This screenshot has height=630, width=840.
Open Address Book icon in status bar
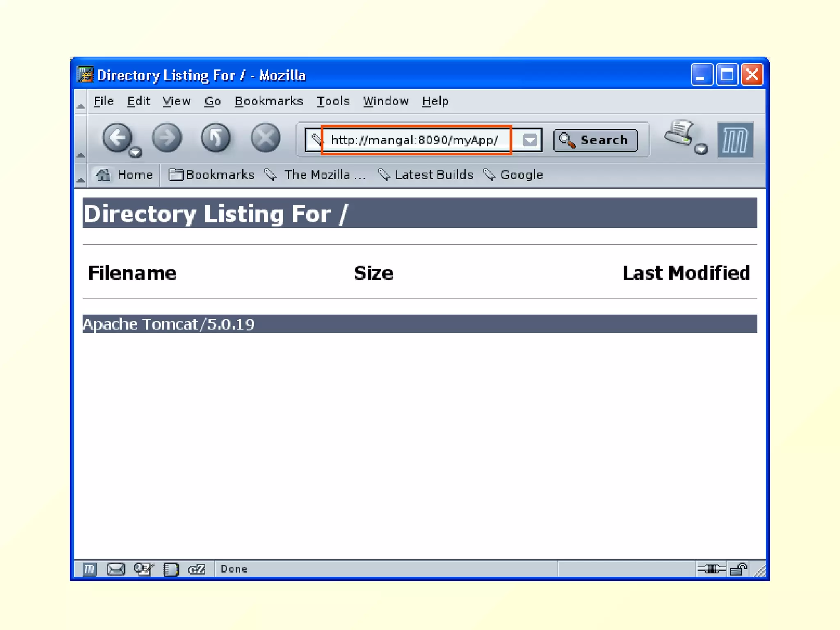pos(171,569)
